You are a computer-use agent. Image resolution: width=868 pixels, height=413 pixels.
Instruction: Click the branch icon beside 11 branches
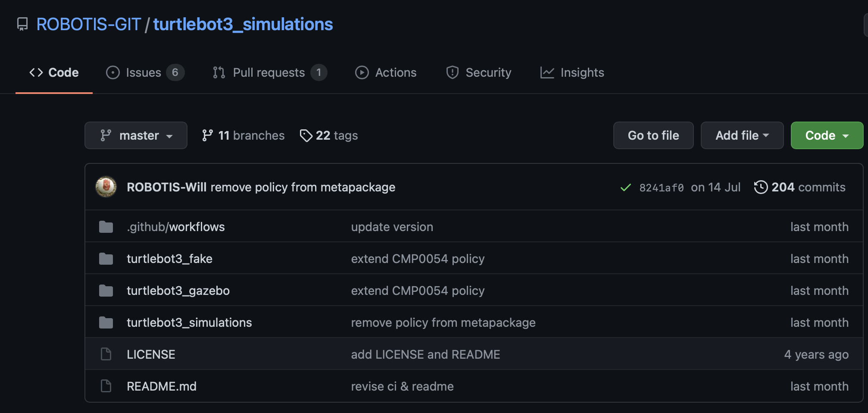pyautogui.click(x=207, y=135)
